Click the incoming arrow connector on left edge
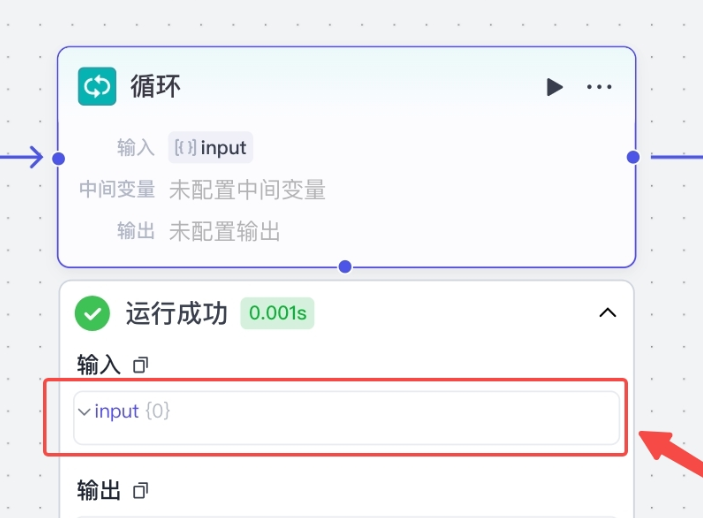 pos(27,157)
